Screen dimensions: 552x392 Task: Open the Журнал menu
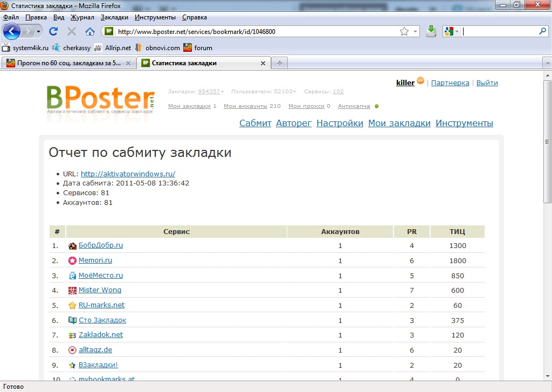pyautogui.click(x=82, y=17)
